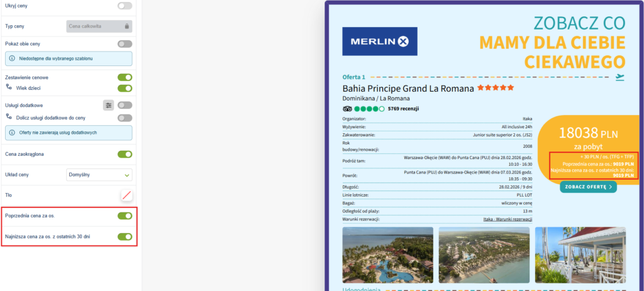Click the 5769 recenzji text
The height and width of the screenshot is (291, 644).
[x=403, y=109]
